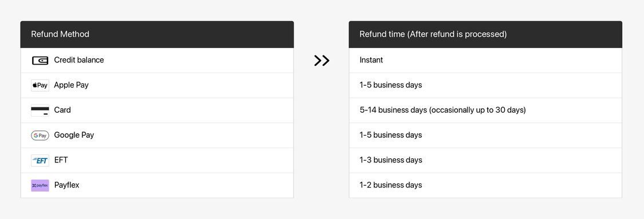The width and height of the screenshot is (644, 219).
Task: Click the double chevron arrow between tables
Action: (x=322, y=60)
